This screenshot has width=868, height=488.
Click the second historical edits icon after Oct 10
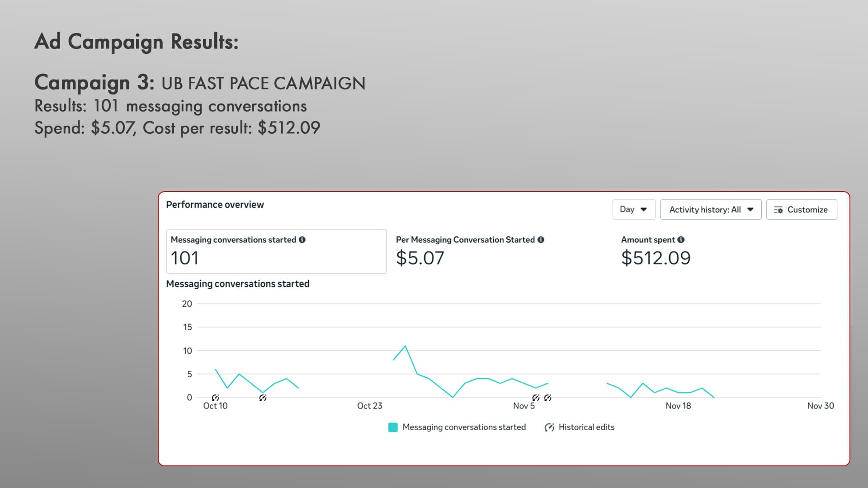coord(263,397)
